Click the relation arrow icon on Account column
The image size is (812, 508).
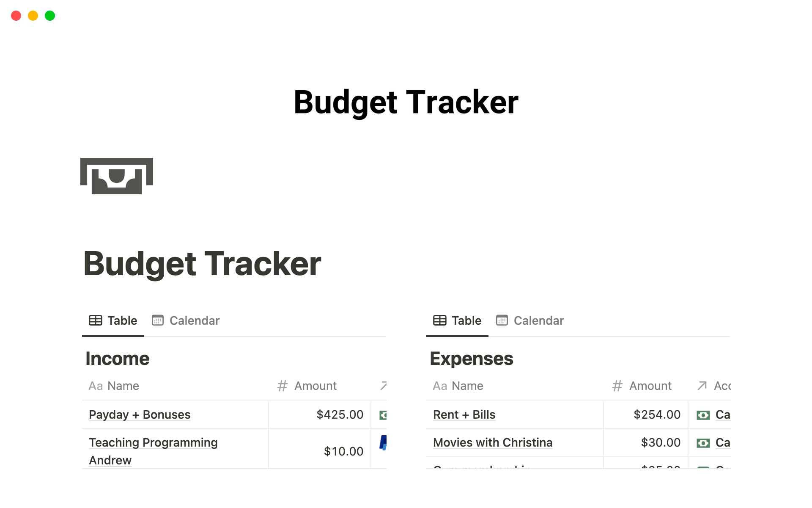(x=702, y=386)
